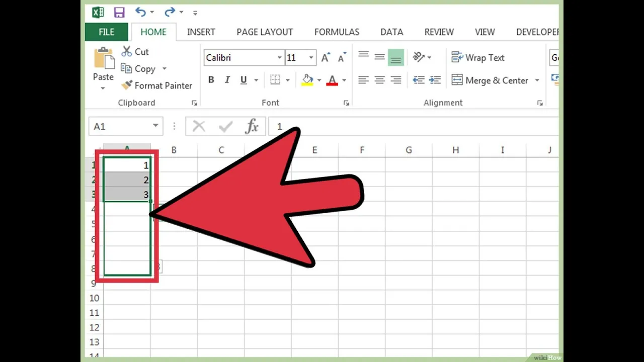Click the Decrease Indent icon

click(x=419, y=80)
